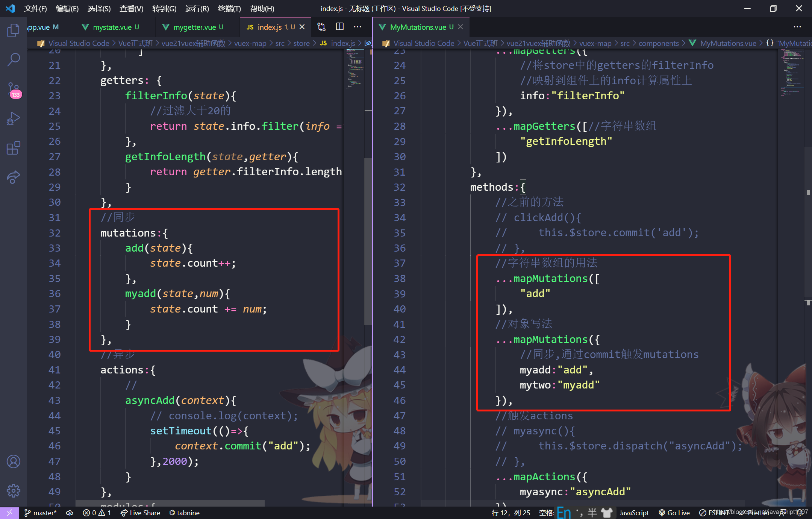Screen dimensions: 812x519
Task: Click errors and warnings count in status bar
Action: (97, 513)
